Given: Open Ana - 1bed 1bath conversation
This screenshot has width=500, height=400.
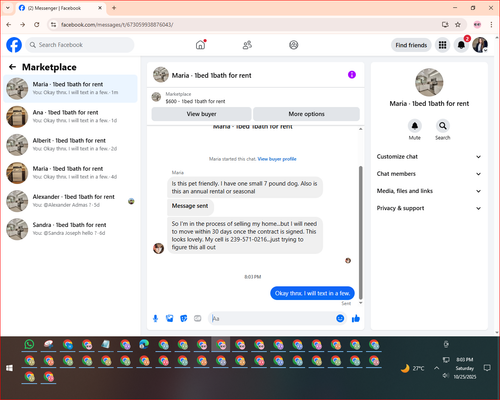Looking at the screenshot, I should [x=70, y=117].
